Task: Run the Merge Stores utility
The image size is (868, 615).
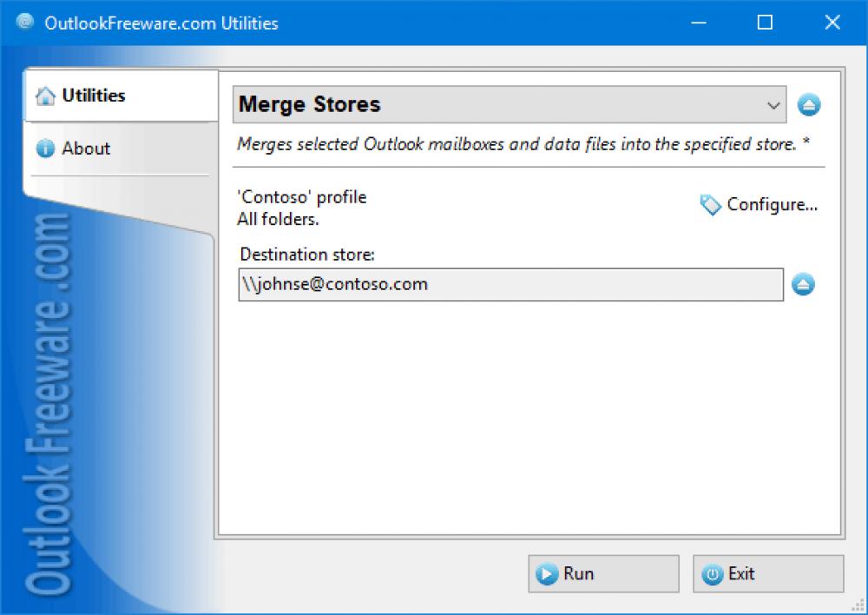Action: tap(603, 573)
